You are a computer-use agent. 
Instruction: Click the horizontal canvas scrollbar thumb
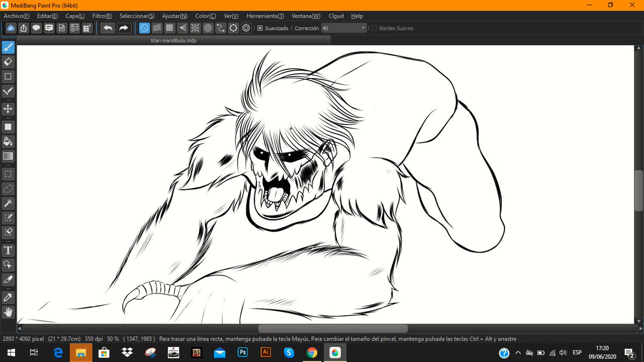tap(333, 328)
